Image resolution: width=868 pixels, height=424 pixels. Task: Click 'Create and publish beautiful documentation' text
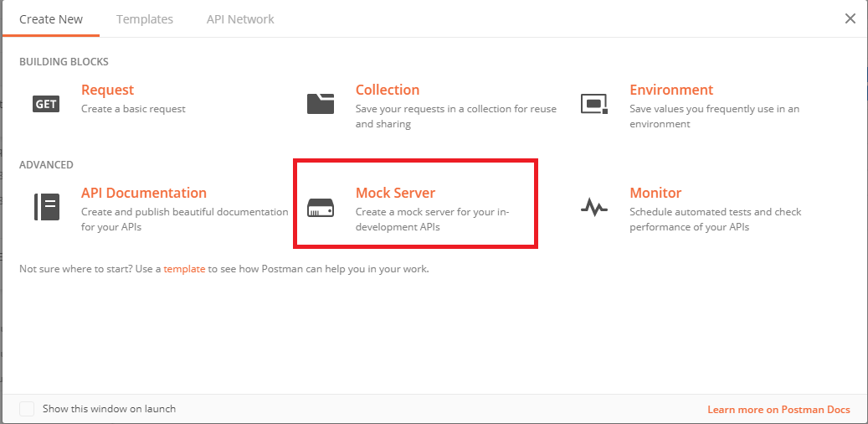pyautogui.click(x=185, y=220)
